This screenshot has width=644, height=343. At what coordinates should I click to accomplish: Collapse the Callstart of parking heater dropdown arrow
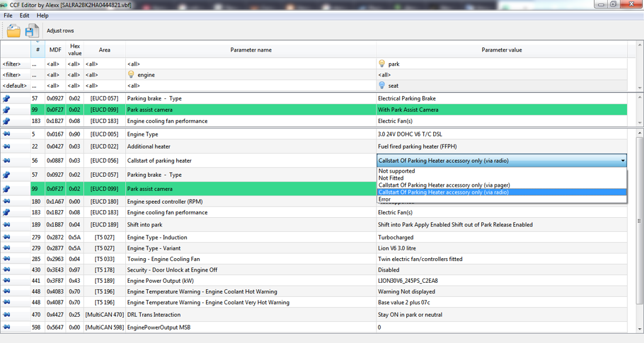(623, 160)
